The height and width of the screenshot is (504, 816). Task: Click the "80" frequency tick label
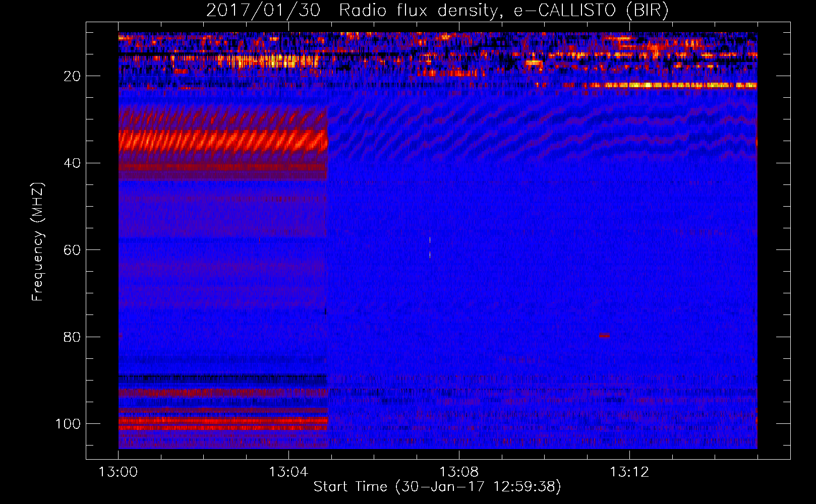tap(72, 337)
